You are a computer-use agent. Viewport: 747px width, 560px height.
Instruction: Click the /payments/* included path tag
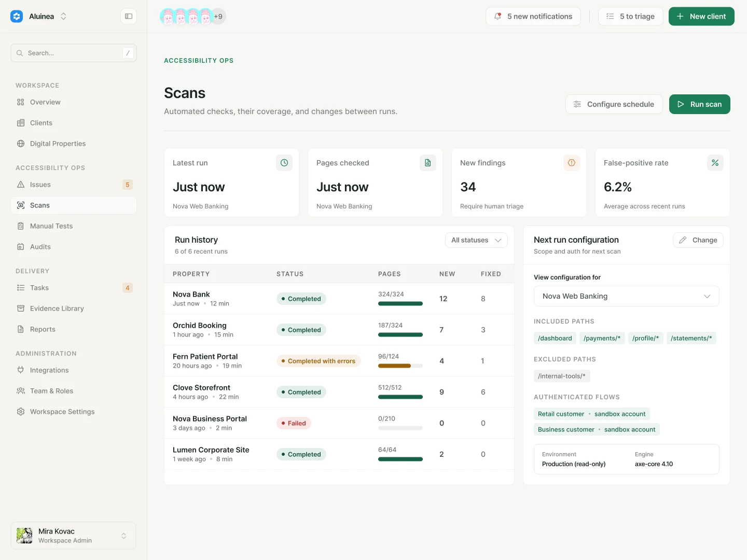[x=602, y=338]
